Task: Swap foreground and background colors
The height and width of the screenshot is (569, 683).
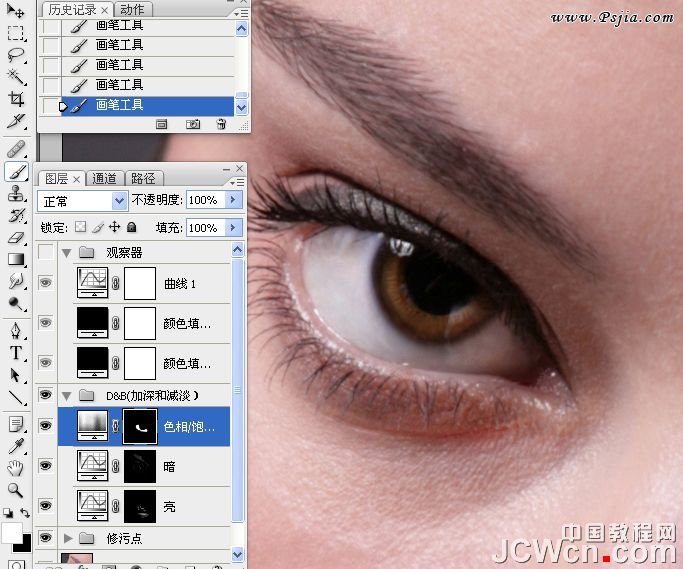Action: [x=25, y=513]
